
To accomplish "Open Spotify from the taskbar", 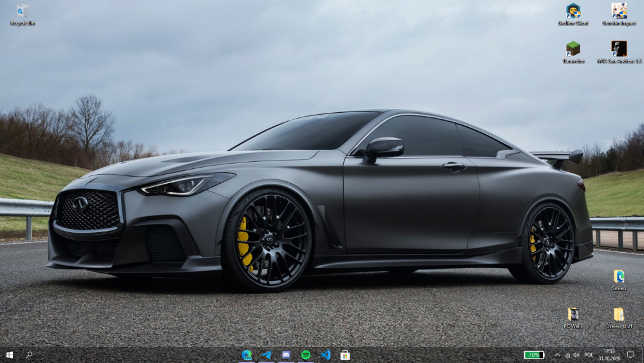I will point(306,355).
